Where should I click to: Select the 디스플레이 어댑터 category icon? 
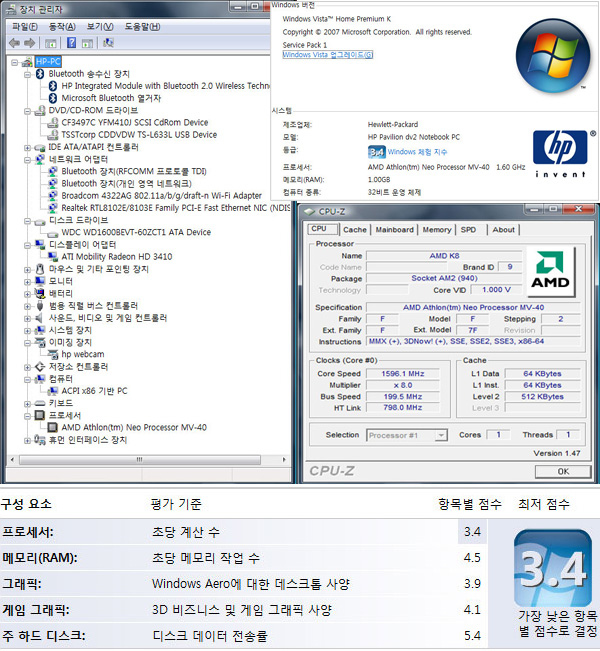tap(40, 245)
